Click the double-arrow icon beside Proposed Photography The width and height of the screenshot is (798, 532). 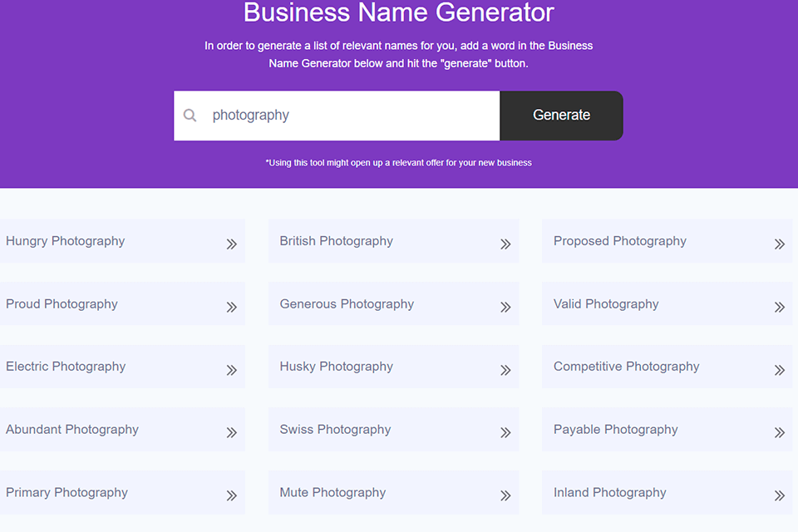tap(780, 244)
